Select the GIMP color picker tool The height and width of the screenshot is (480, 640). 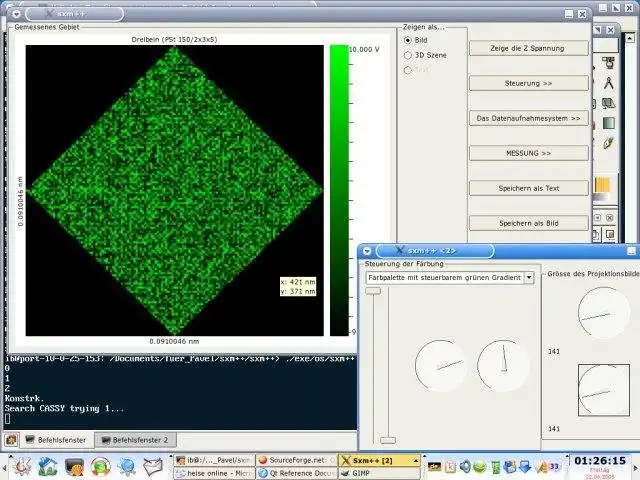pyautogui.click(x=609, y=63)
